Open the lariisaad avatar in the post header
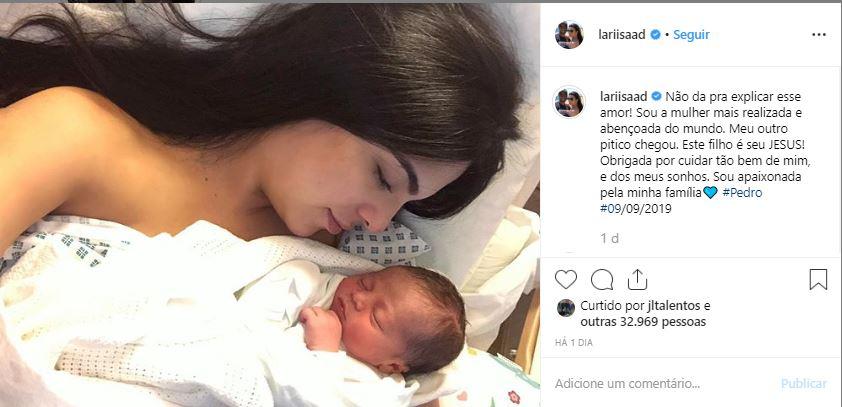The width and height of the screenshot is (842, 407). coord(569,35)
